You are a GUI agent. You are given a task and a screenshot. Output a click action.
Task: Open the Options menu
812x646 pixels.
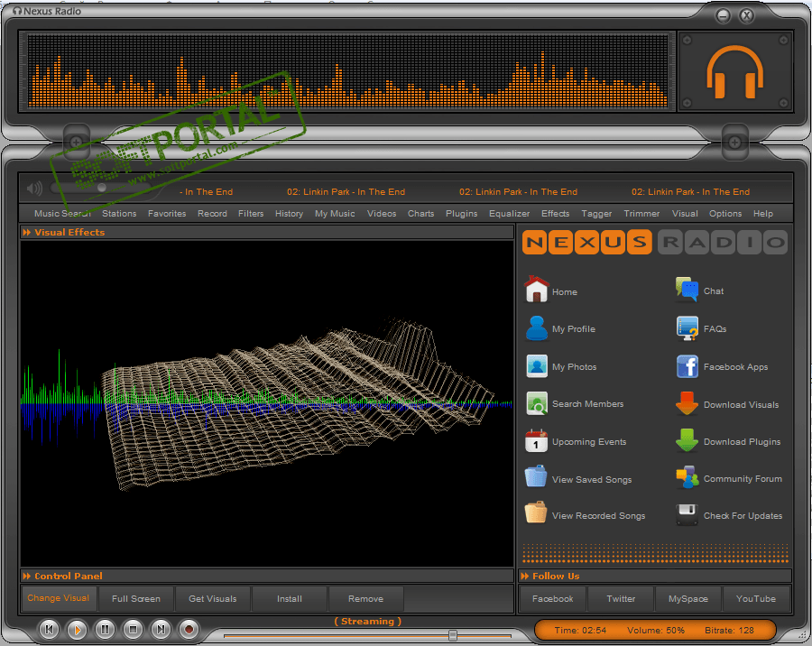(725, 214)
